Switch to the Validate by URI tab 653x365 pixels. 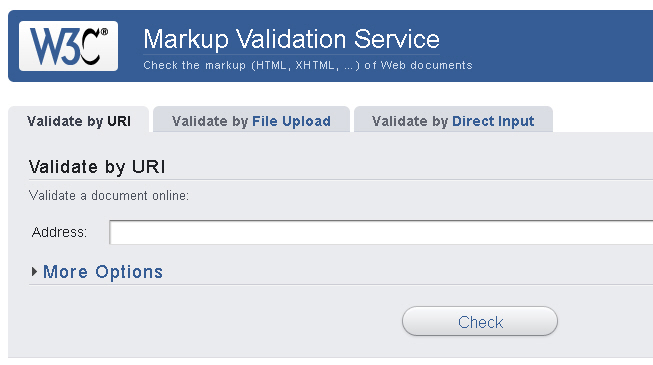(79, 121)
